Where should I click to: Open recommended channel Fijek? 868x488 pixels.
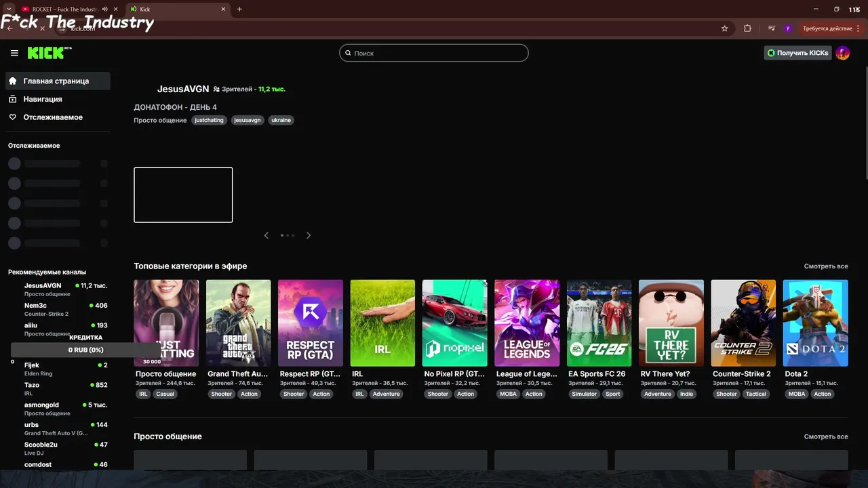click(x=59, y=369)
